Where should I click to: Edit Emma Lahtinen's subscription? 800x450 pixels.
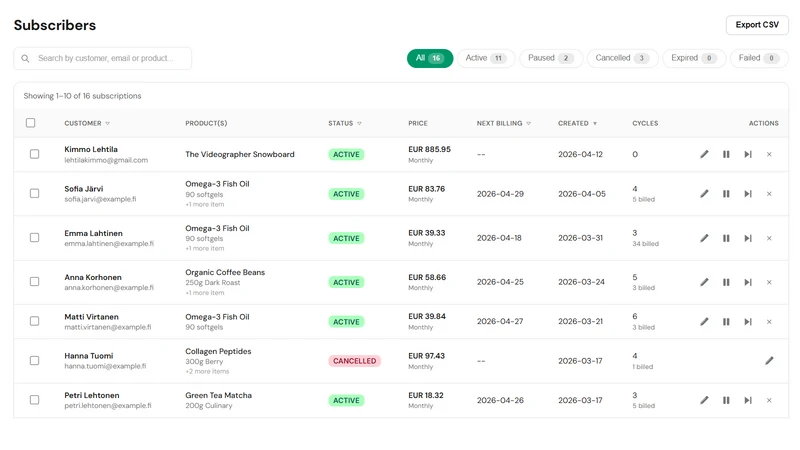704,238
